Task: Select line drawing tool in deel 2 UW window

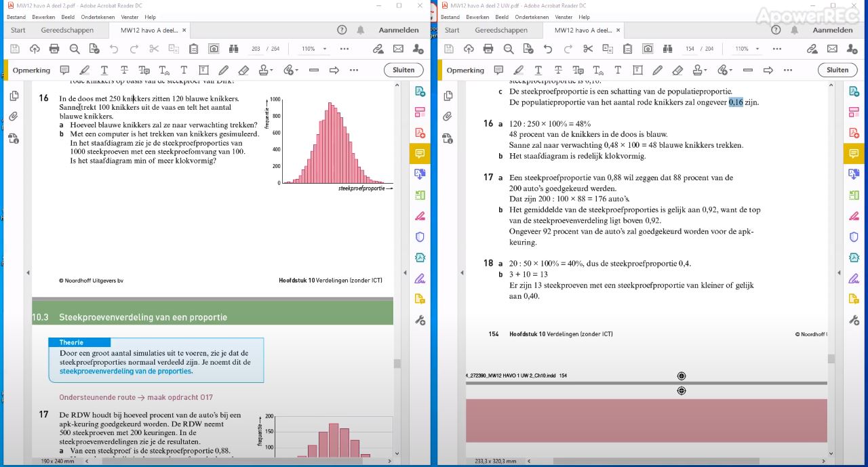Action: [748, 70]
